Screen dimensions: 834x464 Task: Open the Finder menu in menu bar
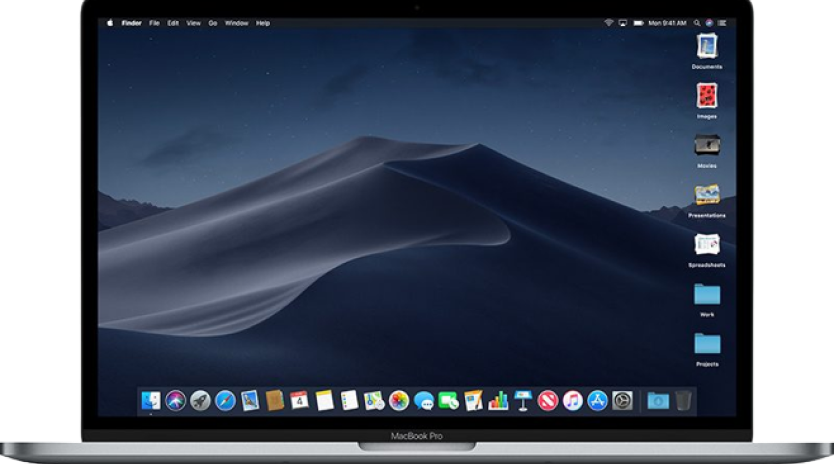(131, 23)
